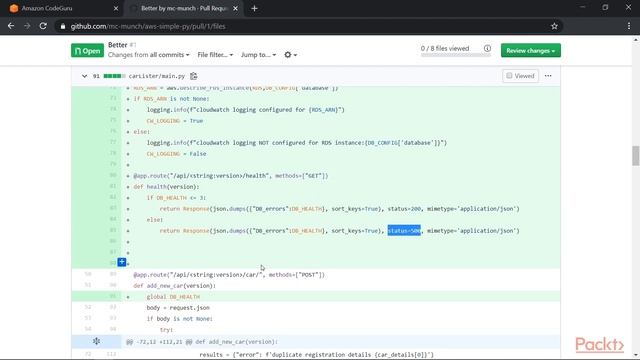
Task: Select the Better by mc-munch pull request tab
Action: point(184,8)
